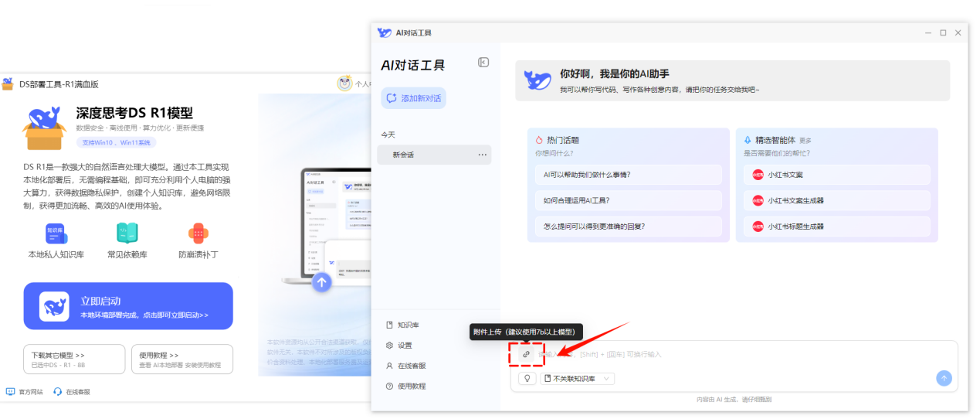Open 官方网站 link in DS部署工具

pyautogui.click(x=25, y=392)
